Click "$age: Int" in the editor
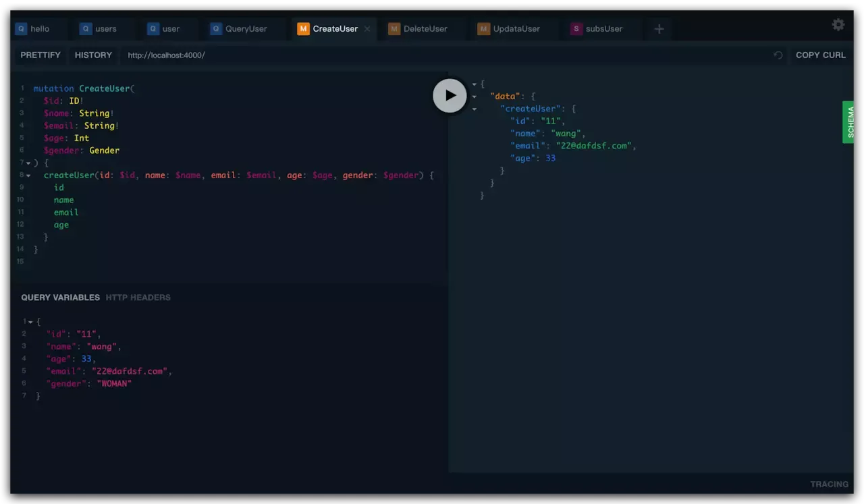Screen dimensions: 864x504 point(66,138)
